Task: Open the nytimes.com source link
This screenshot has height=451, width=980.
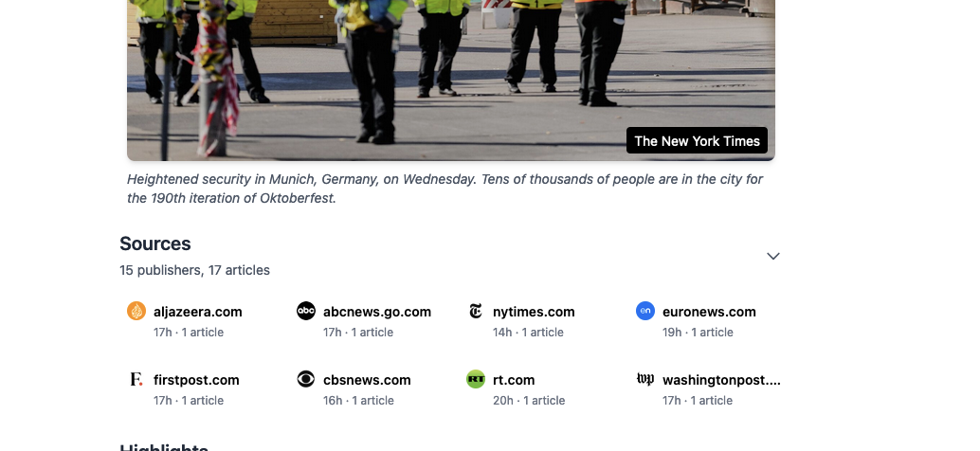Action: [534, 312]
